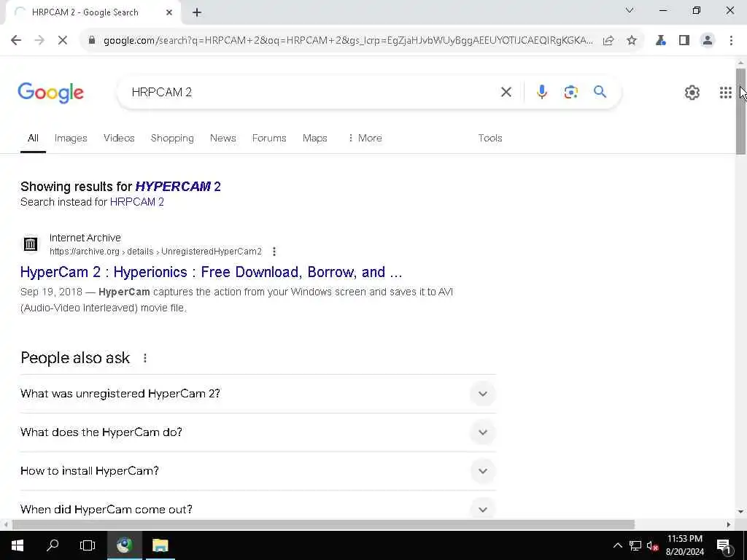Open search Tools options
The image size is (747, 560).
pos(490,138)
